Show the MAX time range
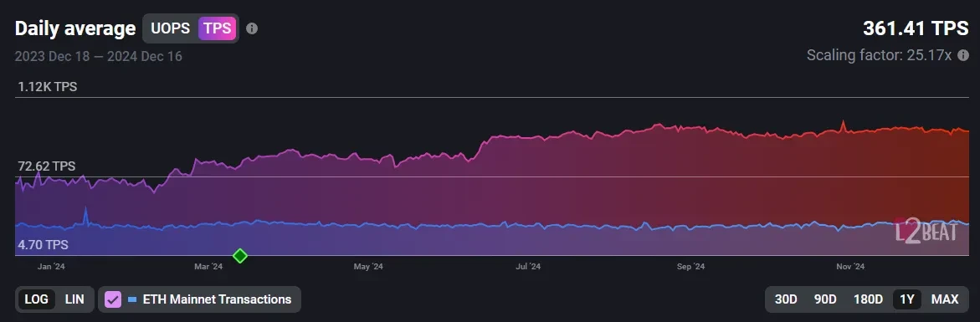The height and width of the screenshot is (322, 980). coord(944,299)
